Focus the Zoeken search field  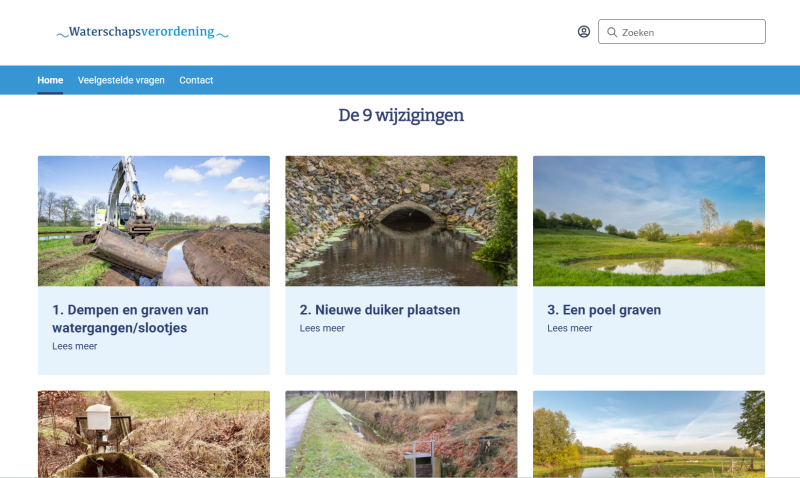[x=682, y=32]
